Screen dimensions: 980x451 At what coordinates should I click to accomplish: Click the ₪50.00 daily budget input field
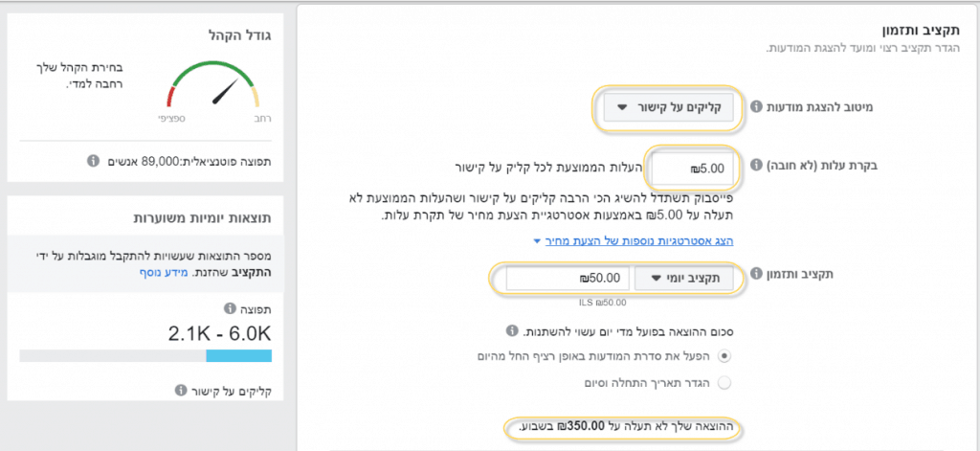pyautogui.click(x=568, y=279)
